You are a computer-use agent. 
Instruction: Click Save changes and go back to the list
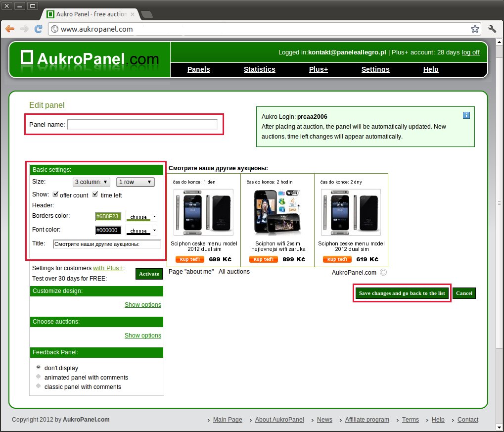tap(402, 293)
